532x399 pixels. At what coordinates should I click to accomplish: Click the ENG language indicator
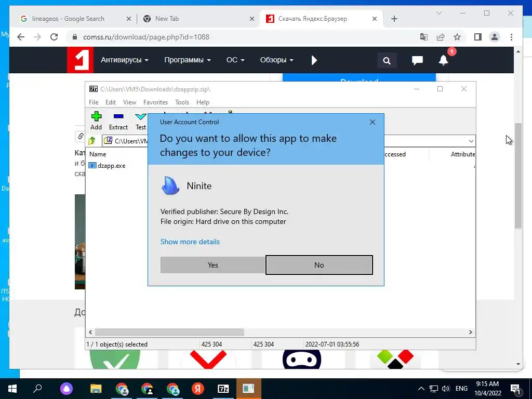pyautogui.click(x=461, y=389)
